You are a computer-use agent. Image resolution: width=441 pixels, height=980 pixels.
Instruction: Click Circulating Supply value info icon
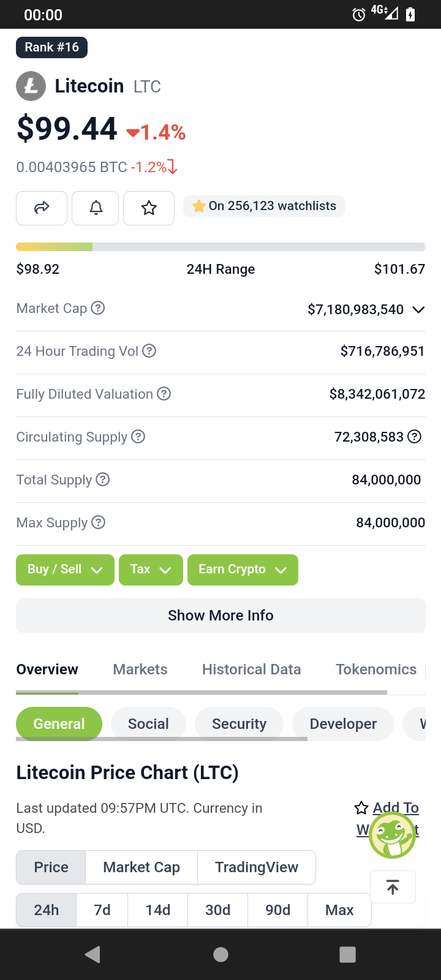tap(415, 437)
